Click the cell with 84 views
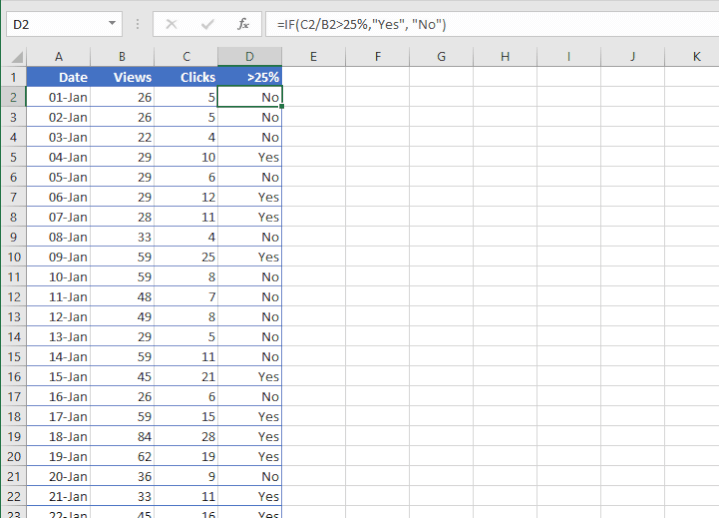The image size is (720, 518). (x=122, y=437)
